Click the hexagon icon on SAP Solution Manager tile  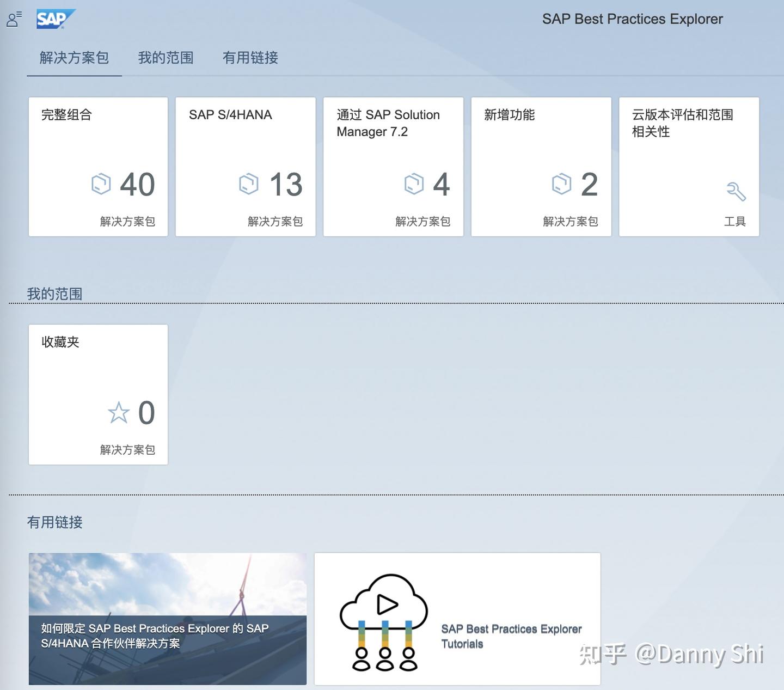tap(415, 185)
